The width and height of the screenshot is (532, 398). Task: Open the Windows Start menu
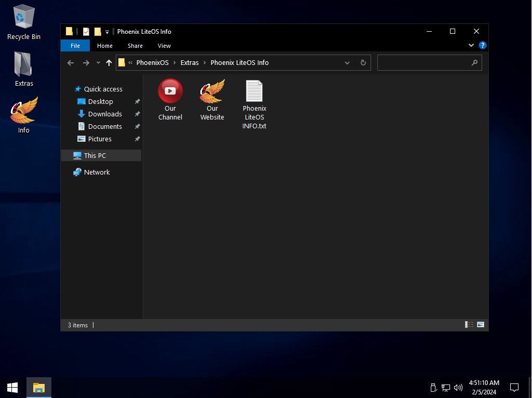coord(12,388)
